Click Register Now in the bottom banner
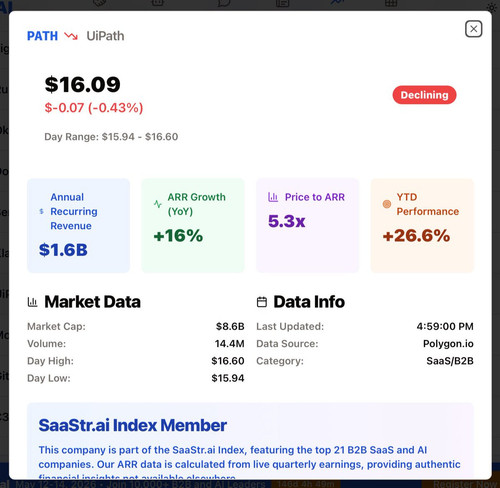 coord(465,484)
